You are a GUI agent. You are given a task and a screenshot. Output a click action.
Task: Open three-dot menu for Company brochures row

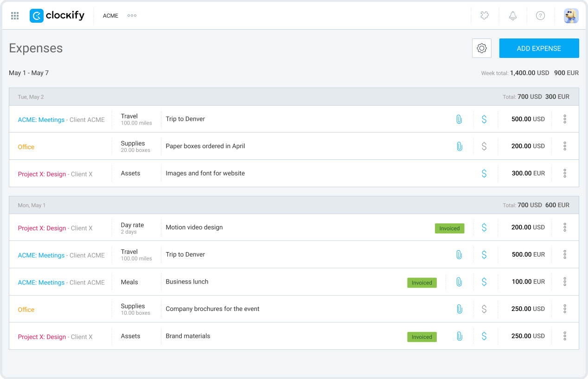(565, 309)
